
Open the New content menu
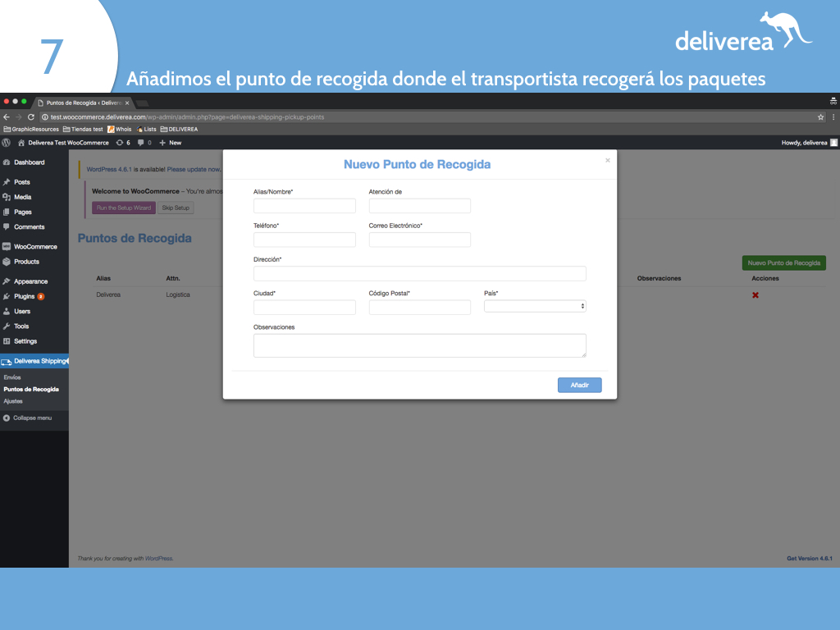[171, 143]
